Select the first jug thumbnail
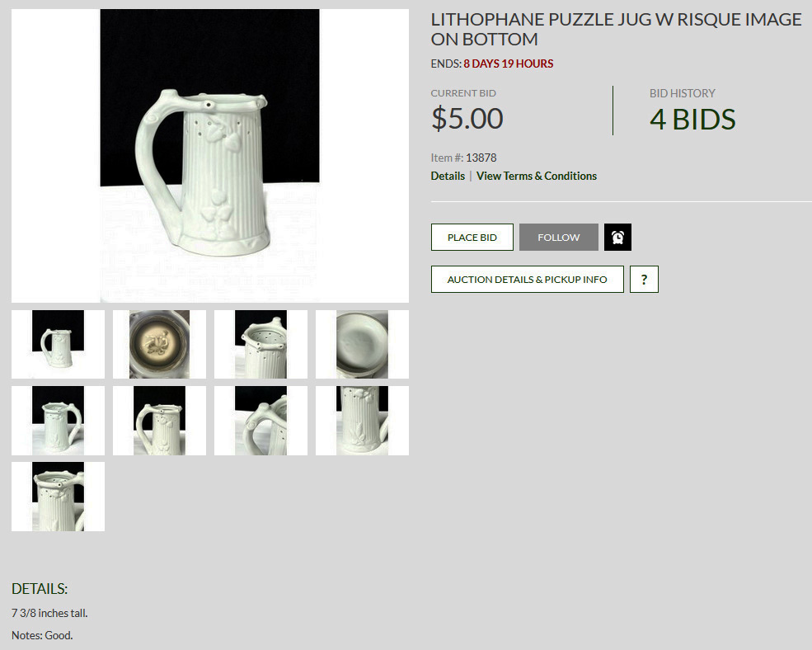812x650 pixels. click(x=58, y=344)
